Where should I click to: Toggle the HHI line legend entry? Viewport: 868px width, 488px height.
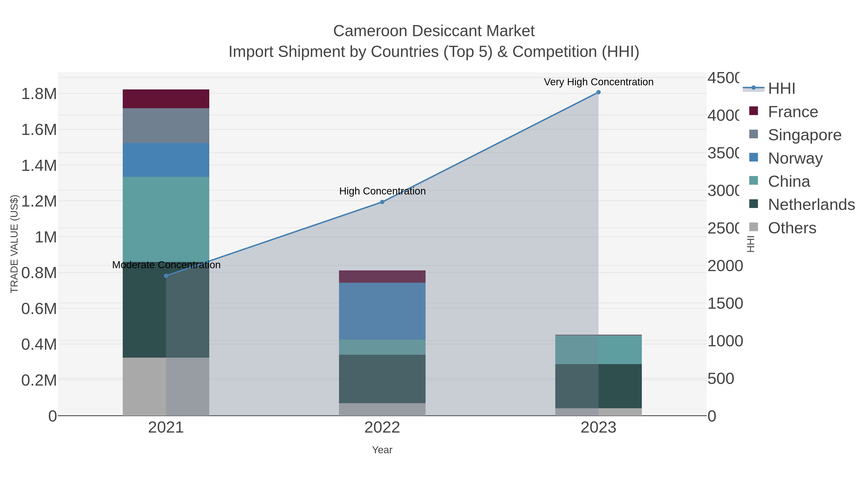[769, 89]
